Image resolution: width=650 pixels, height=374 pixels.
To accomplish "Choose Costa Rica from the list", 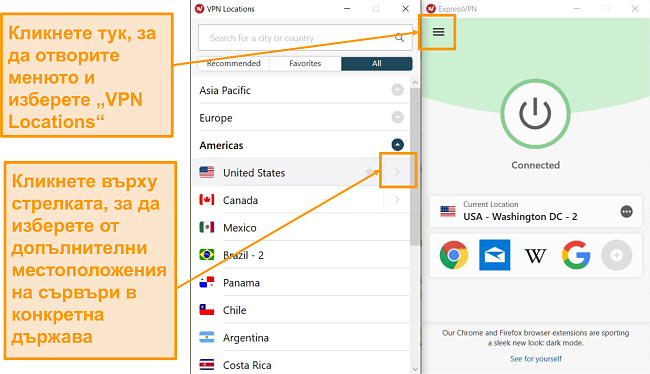I will (x=247, y=365).
